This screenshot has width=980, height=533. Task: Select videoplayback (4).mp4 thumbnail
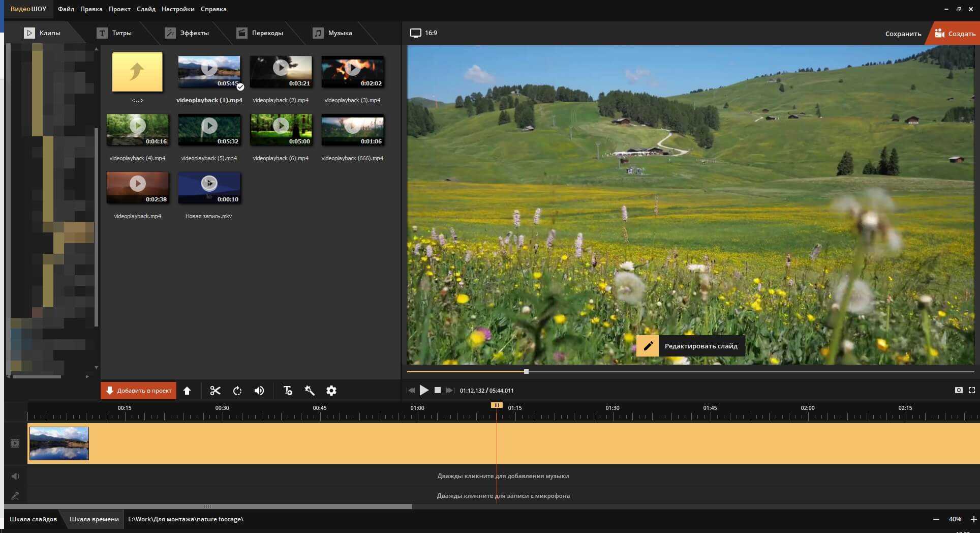click(x=137, y=130)
